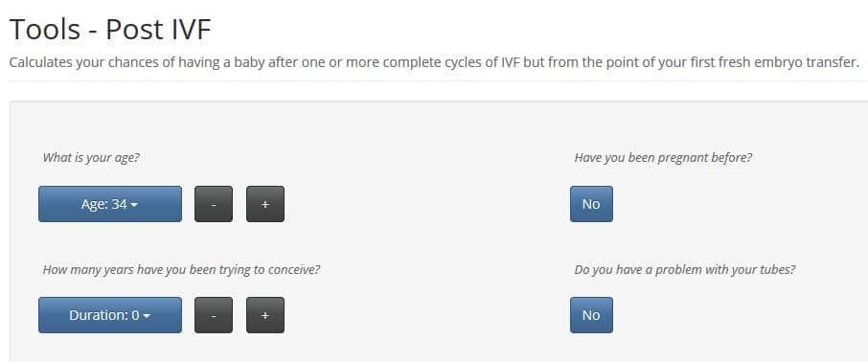This screenshot has height=362, width=868.
Task: Click 'Have you been pregnant before?' label
Action: click(663, 157)
